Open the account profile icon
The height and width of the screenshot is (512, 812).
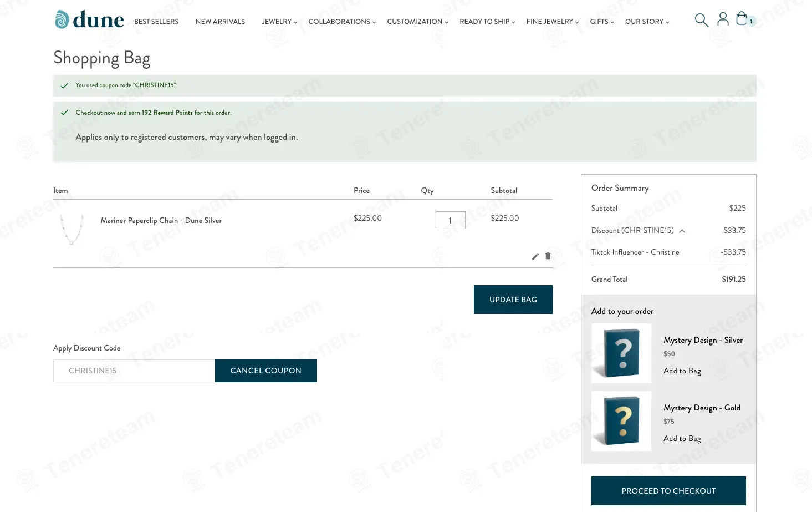click(x=723, y=19)
